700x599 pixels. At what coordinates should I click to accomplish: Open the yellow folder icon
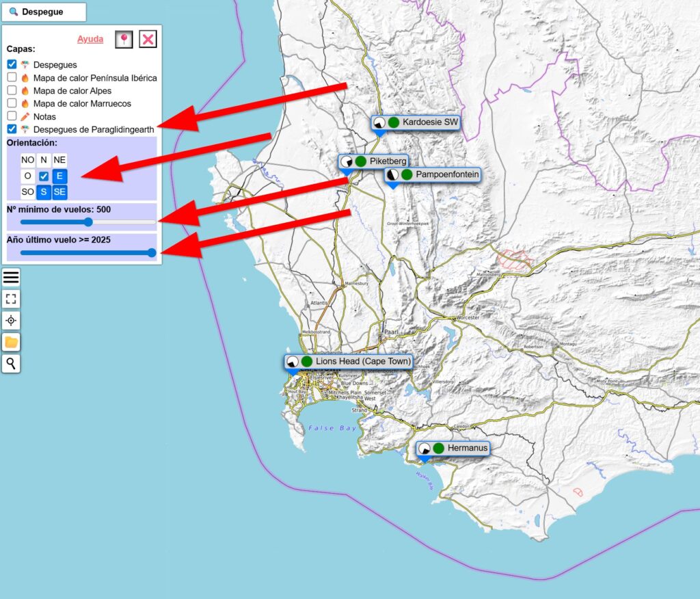tap(12, 342)
